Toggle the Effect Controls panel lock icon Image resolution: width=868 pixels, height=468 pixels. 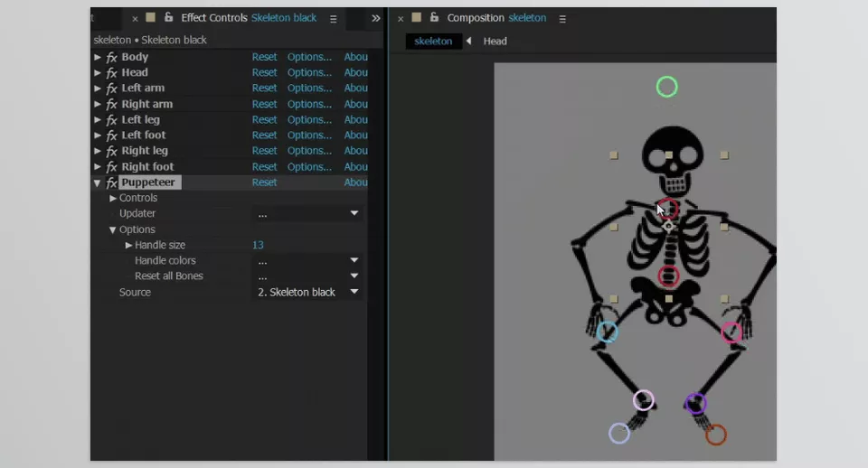pyautogui.click(x=168, y=18)
